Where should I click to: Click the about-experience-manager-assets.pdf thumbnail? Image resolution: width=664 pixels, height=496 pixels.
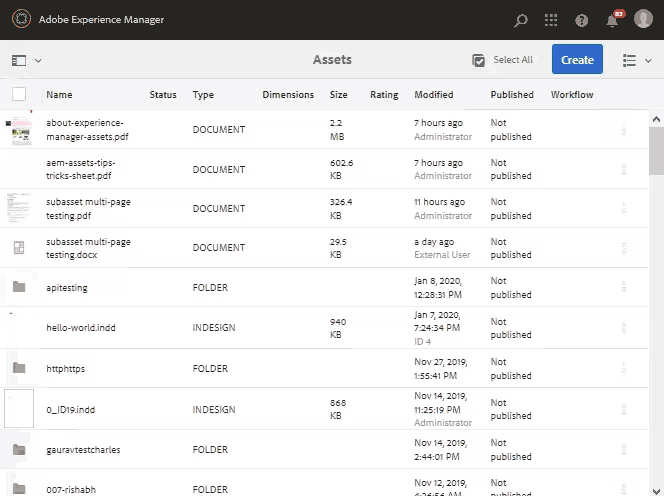(20, 130)
